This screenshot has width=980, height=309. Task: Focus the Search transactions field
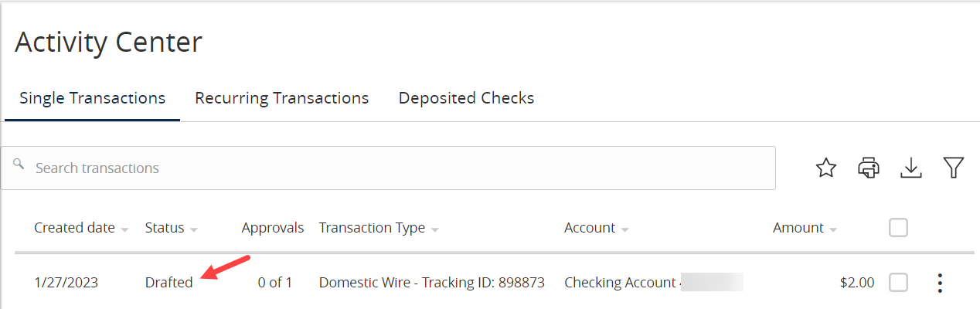point(388,168)
